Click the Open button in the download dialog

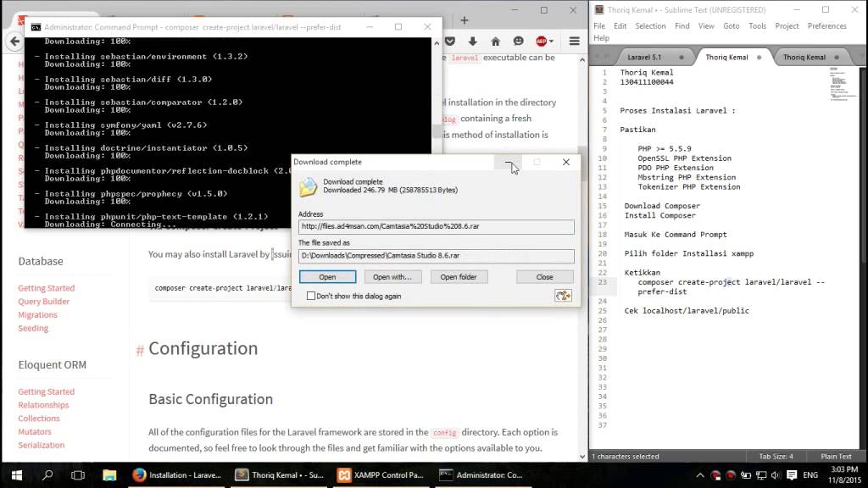tap(327, 277)
